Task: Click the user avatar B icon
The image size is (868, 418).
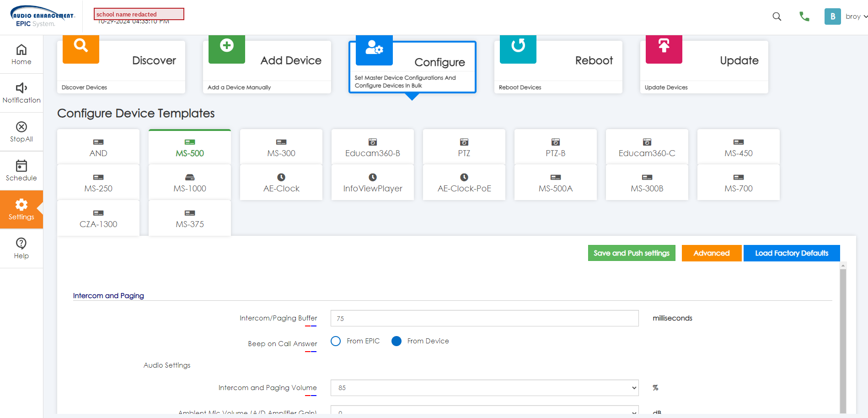Action: (832, 16)
